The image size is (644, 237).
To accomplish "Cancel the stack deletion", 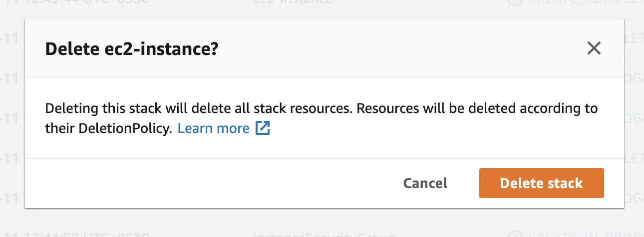I will click(425, 183).
